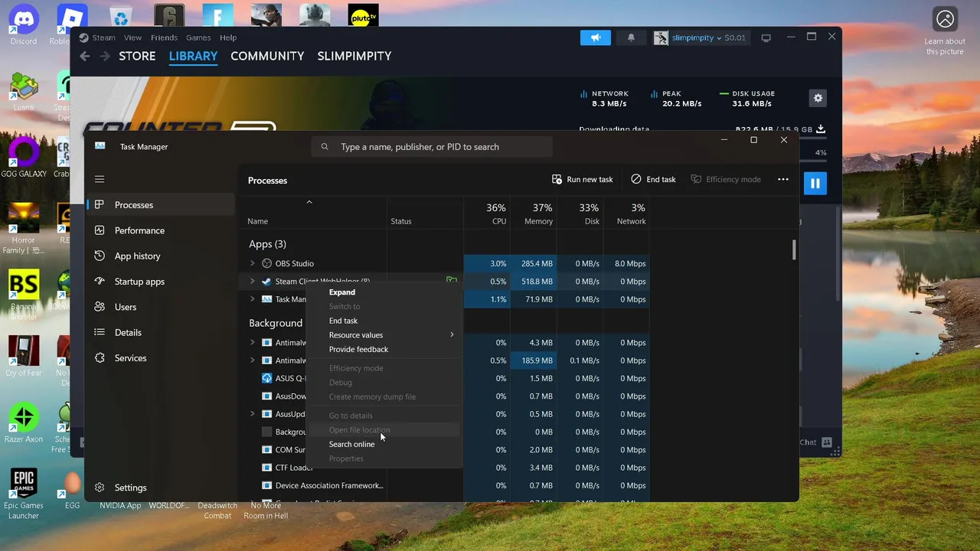Viewport: 980px width, 551px height.
Task: Select the Processes page in sidebar
Action: coord(161,205)
